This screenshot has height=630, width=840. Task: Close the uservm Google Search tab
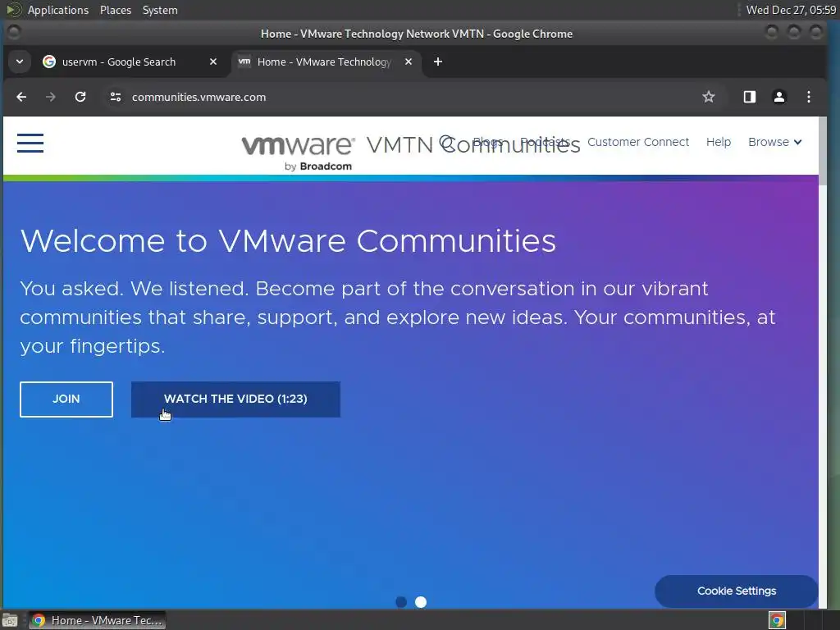click(213, 62)
